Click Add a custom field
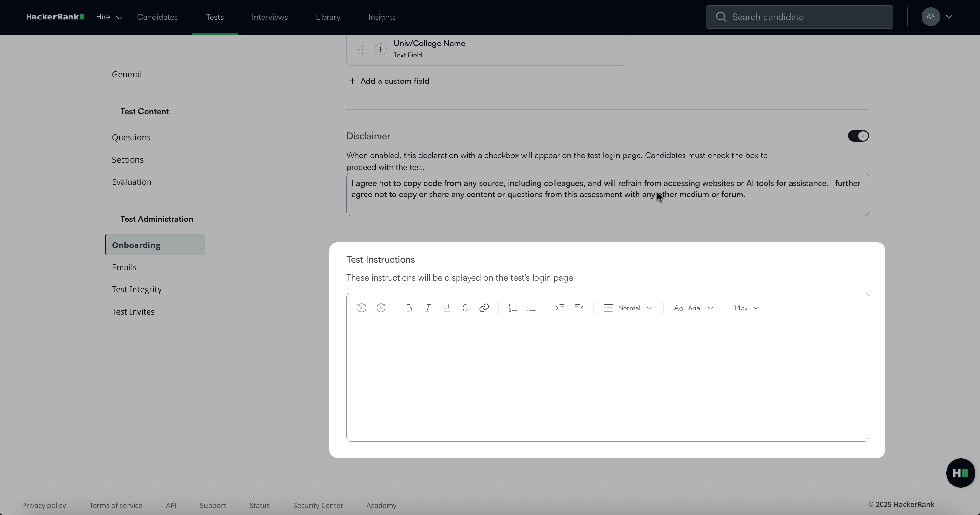The image size is (980, 515). coord(389,81)
